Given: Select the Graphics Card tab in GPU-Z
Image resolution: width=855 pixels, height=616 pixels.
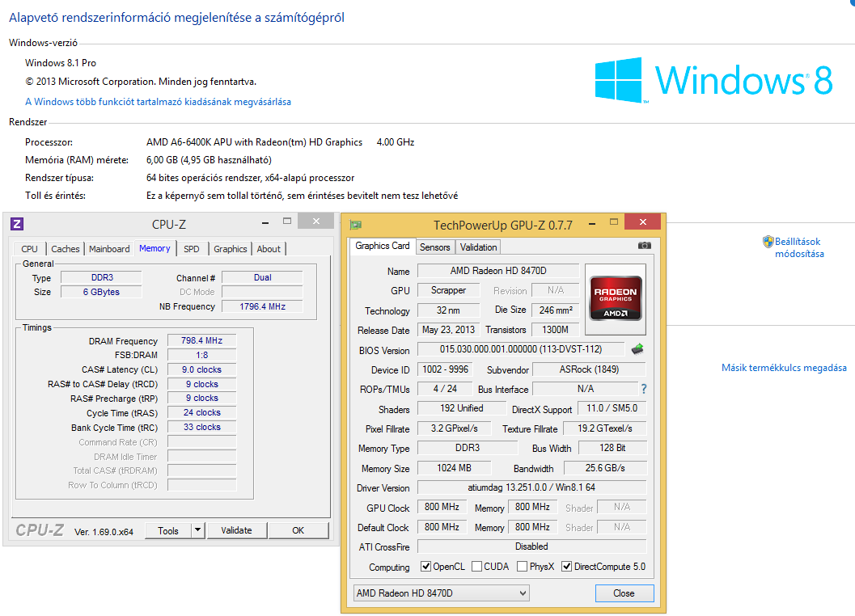Looking at the screenshot, I should [x=383, y=246].
